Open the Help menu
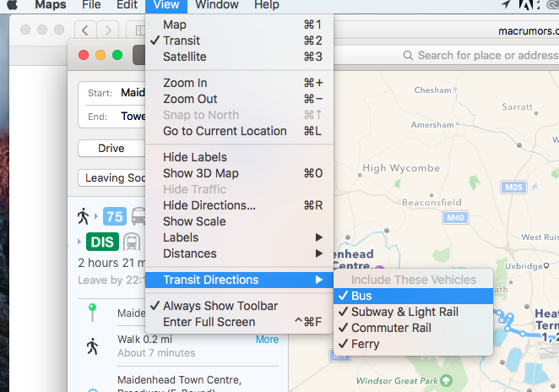The width and height of the screenshot is (559, 392). 266,4
